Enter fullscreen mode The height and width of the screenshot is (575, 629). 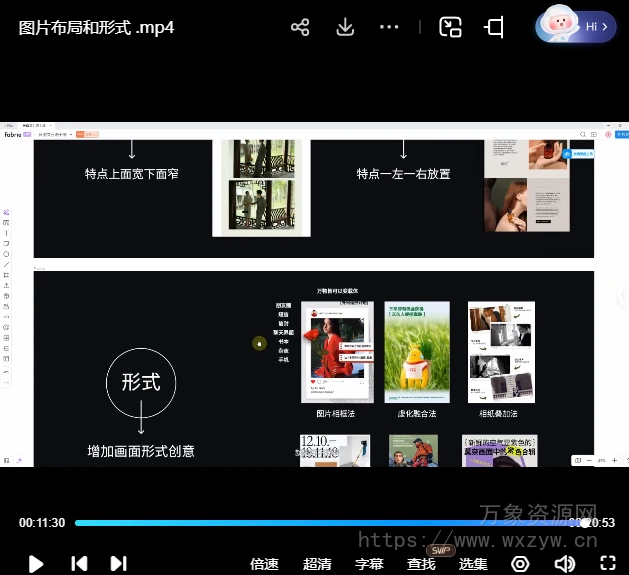[607, 564]
